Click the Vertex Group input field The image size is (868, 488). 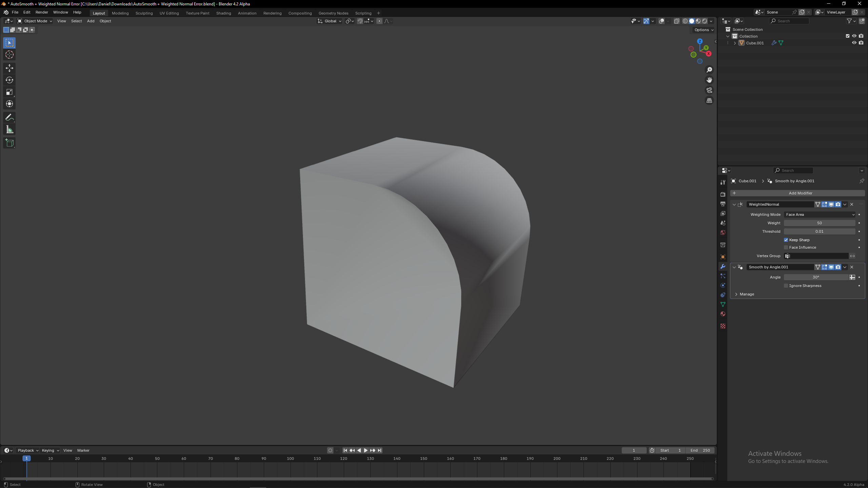click(x=816, y=256)
